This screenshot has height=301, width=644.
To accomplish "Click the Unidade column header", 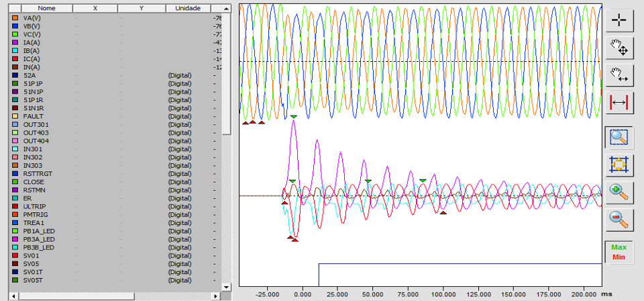I will coord(188,8).
